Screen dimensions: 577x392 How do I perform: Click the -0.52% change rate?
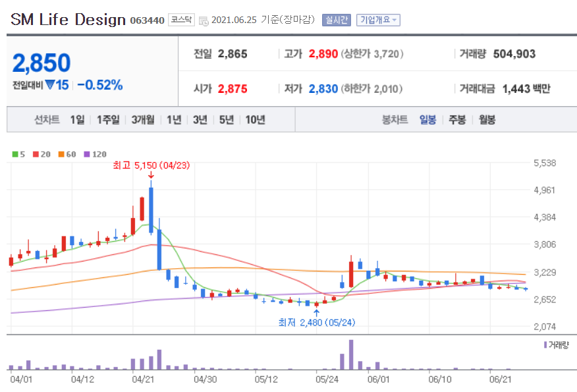(99, 85)
